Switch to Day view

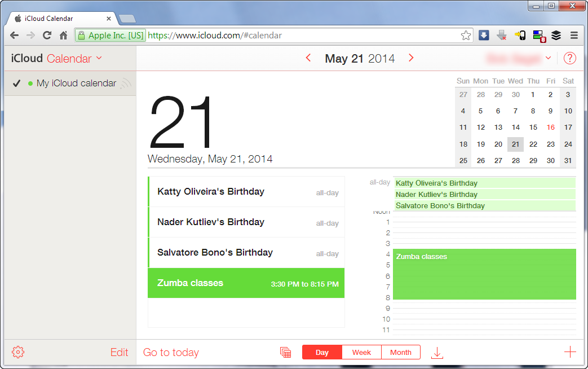click(x=322, y=352)
